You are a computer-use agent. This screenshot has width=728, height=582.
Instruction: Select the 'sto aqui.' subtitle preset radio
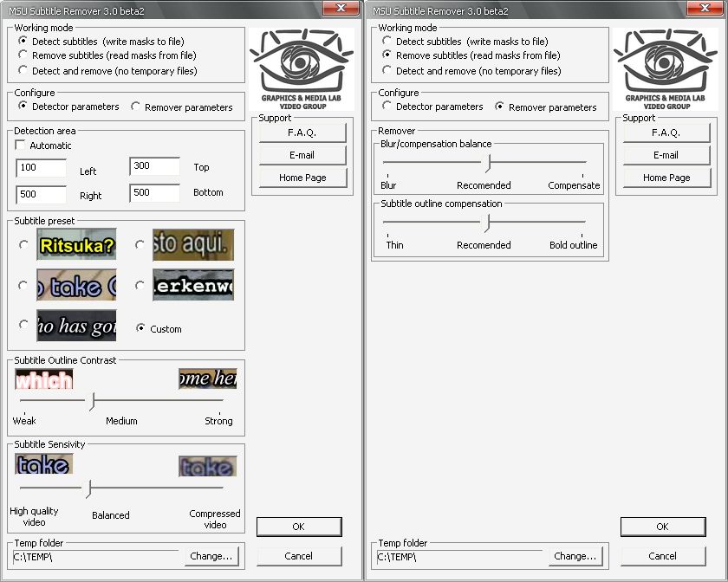[140, 244]
